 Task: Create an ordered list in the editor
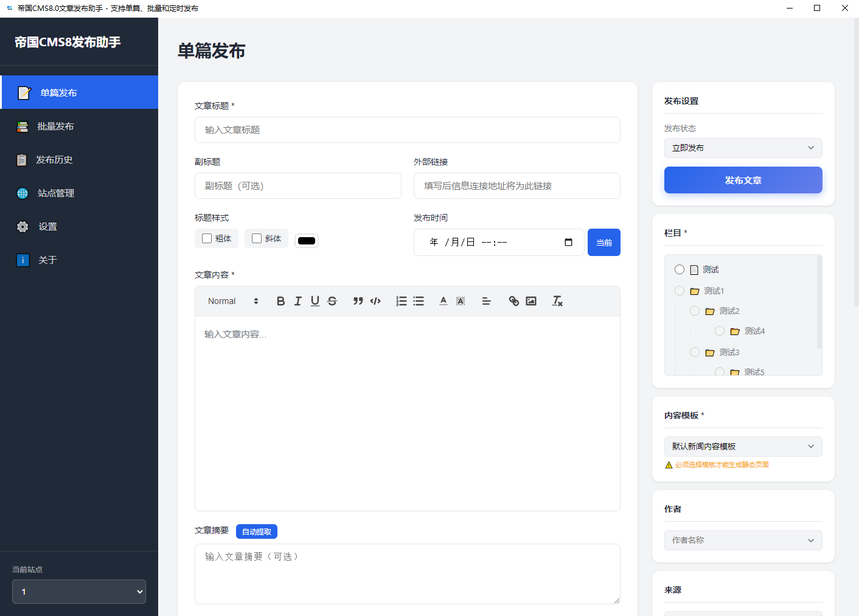click(401, 300)
